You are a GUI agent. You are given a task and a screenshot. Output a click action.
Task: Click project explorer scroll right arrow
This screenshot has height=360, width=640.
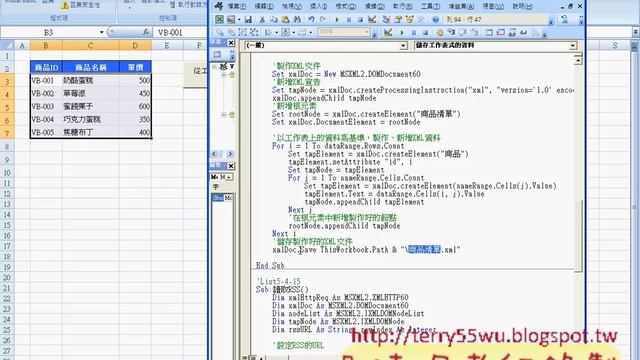pos(230,154)
